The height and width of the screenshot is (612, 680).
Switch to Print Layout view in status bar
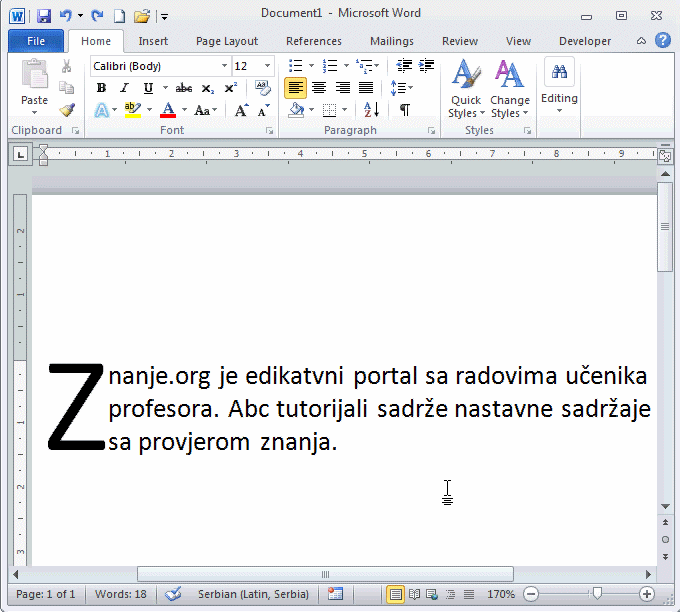tap(396, 594)
